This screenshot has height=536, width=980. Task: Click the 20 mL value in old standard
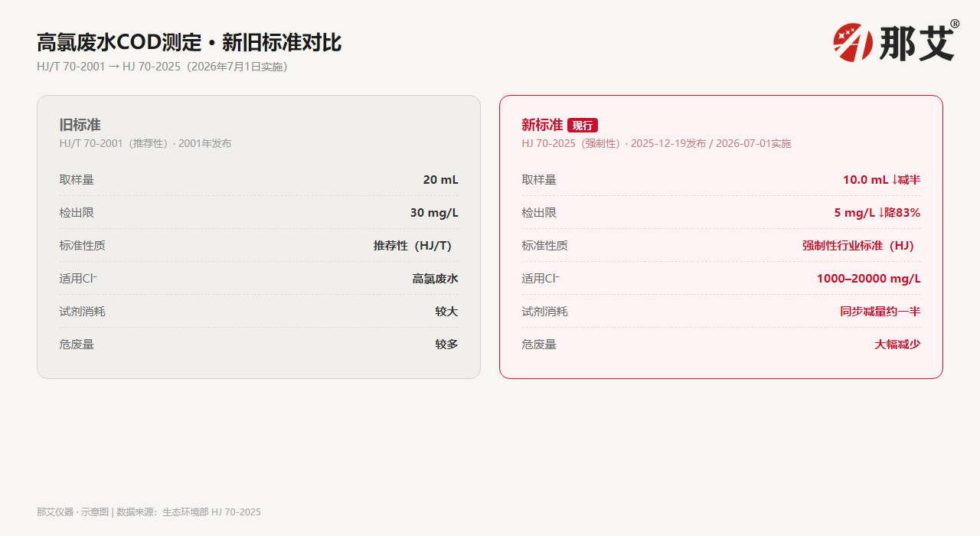440,180
